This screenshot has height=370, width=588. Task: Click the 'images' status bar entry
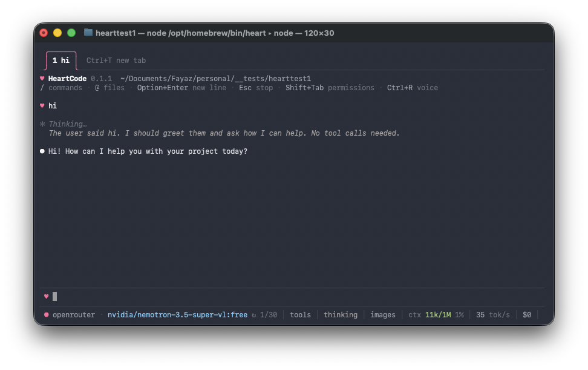pos(383,315)
